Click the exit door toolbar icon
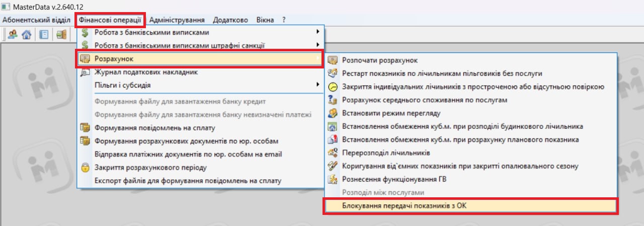The image size is (644, 226). (61, 34)
